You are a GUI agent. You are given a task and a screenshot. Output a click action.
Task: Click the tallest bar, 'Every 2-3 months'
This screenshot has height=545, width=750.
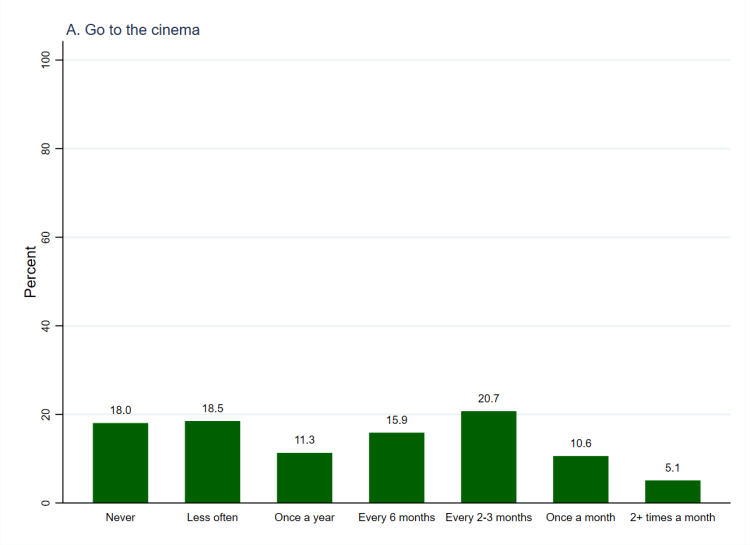pyautogui.click(x=488, y=457)
